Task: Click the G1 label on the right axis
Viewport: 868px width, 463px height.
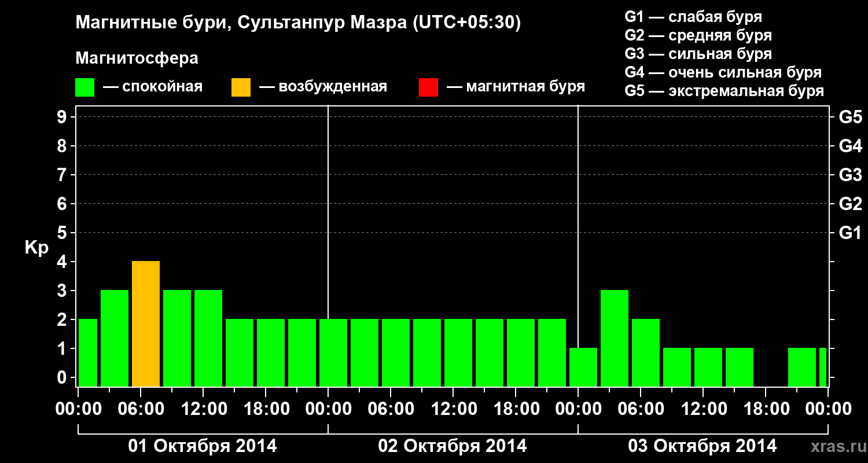Action: click(x=850, y=233)
